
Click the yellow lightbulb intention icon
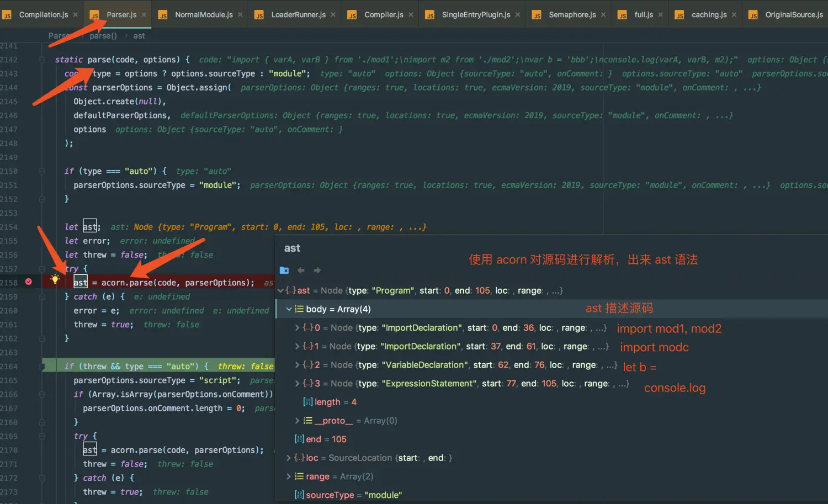[55, 279]
